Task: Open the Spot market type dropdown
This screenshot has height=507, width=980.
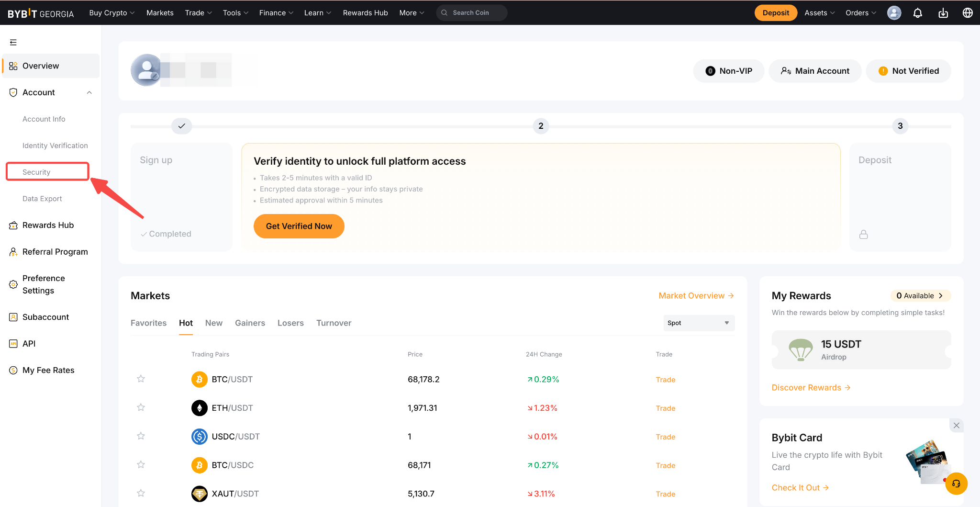Action: 699,323
